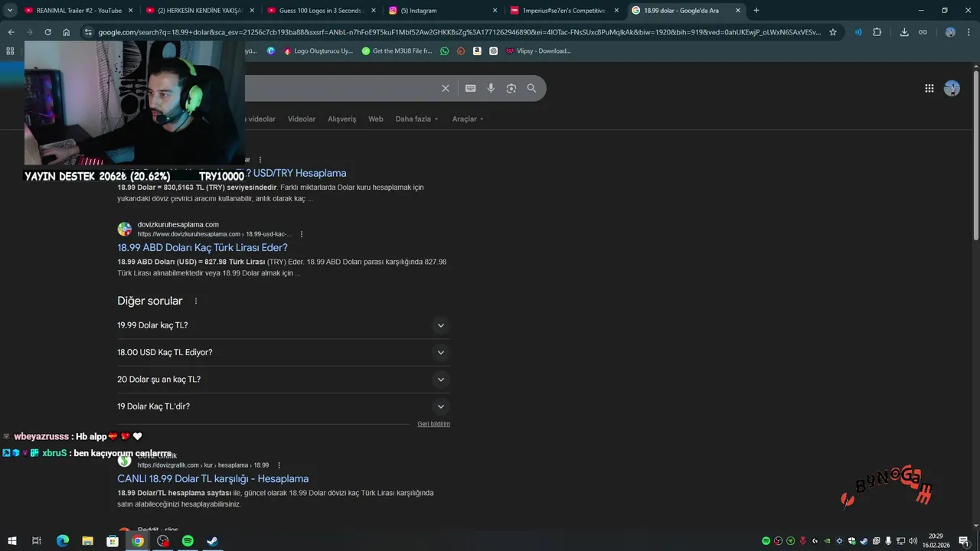The image size is (980, 551).
Task: Open Logo Oluşturucu bookmark
Action: (x=318, y=51)
